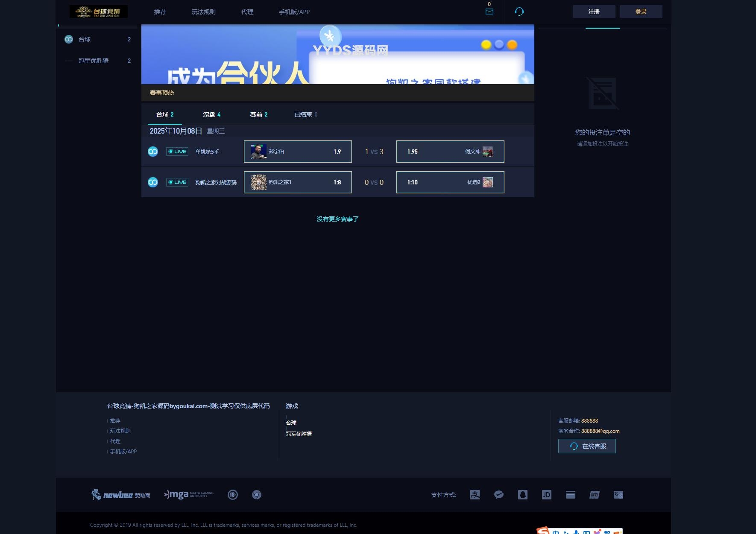Click the Chrome browser icon in footer
The height and width of the screenshot is (534, 756).
click(257, 495)
